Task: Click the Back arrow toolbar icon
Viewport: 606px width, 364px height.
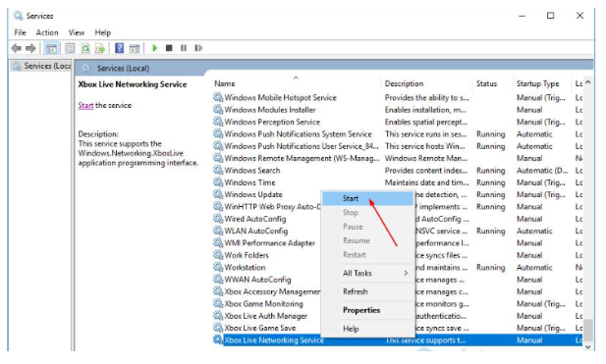Action: pos(17,48)
